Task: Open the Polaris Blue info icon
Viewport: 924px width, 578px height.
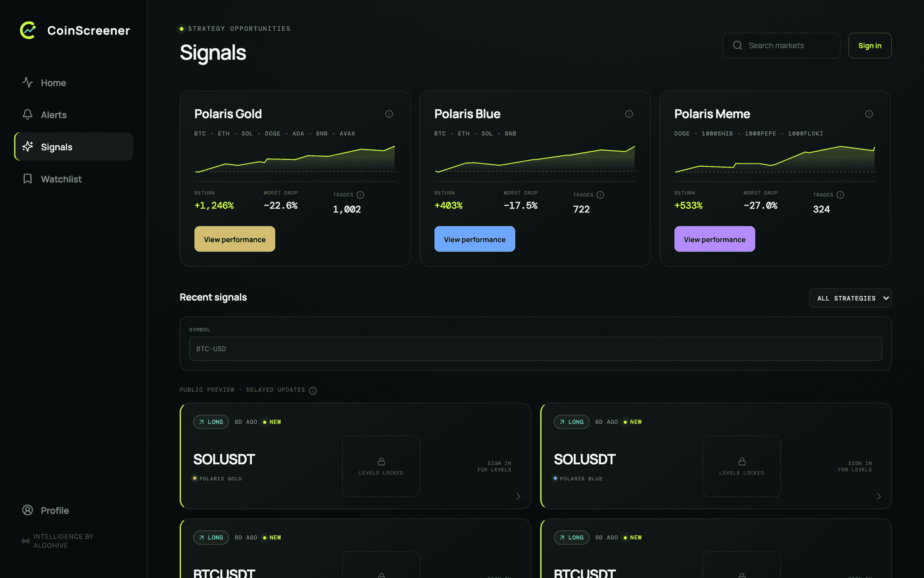Action: (x=629, y=114)
